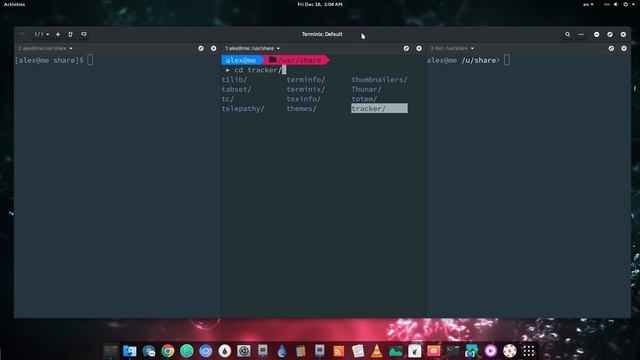Open the grey aperture dock icon
This screenshot has width=640, height=360.
[244, 351]
